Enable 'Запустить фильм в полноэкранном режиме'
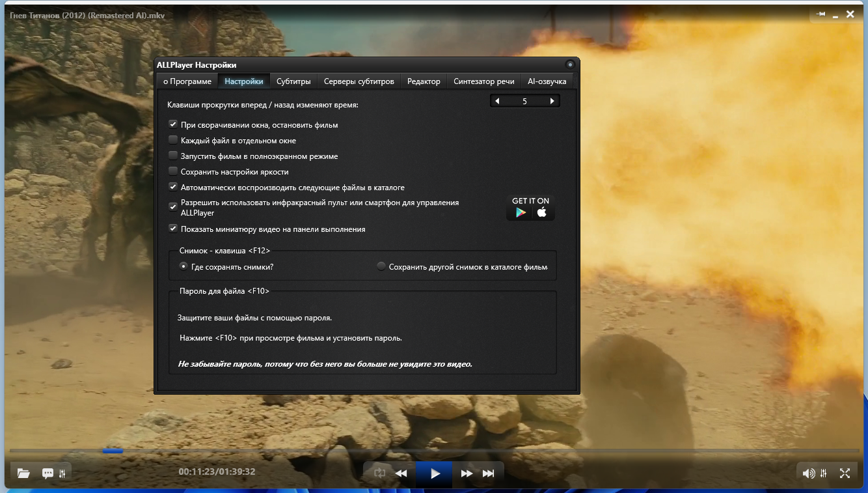Viewport: 868px width, 493px height. [173, 156]
